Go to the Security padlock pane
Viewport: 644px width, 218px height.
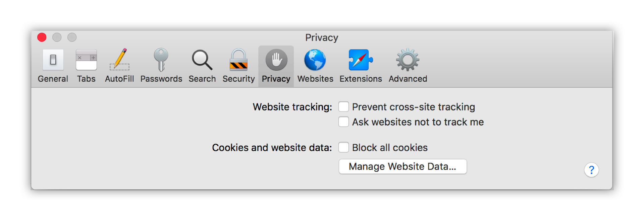coord(238,66)
